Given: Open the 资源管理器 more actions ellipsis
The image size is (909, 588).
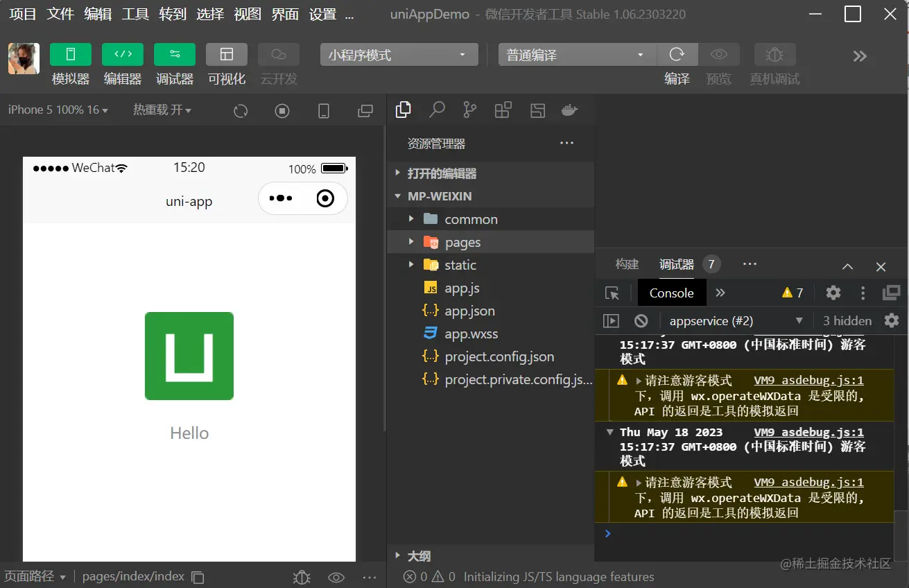Looking at the screenshot, I should (566, 144).
